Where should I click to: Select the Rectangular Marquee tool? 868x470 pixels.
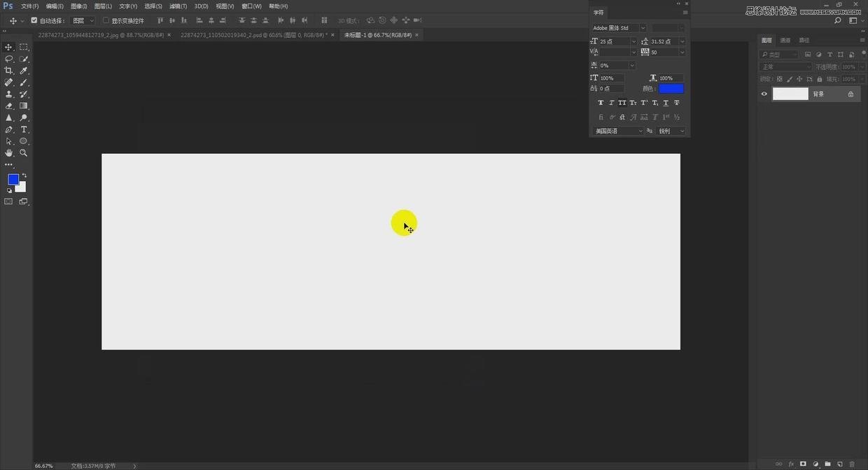pos(24,47)
